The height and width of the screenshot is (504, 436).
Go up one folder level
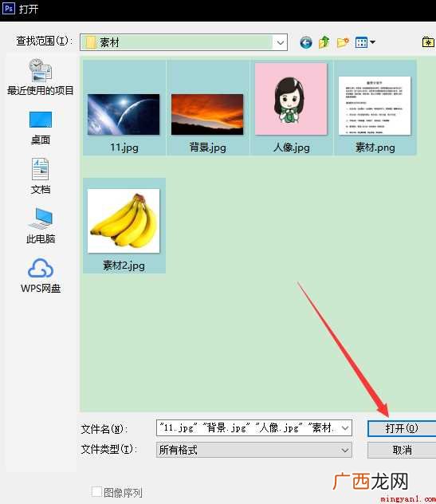[324, 42]
